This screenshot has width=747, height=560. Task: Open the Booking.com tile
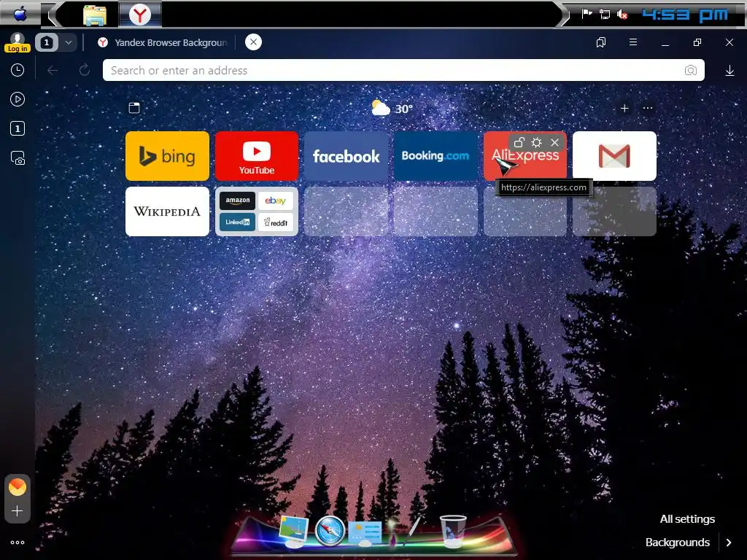click(436, 156)
